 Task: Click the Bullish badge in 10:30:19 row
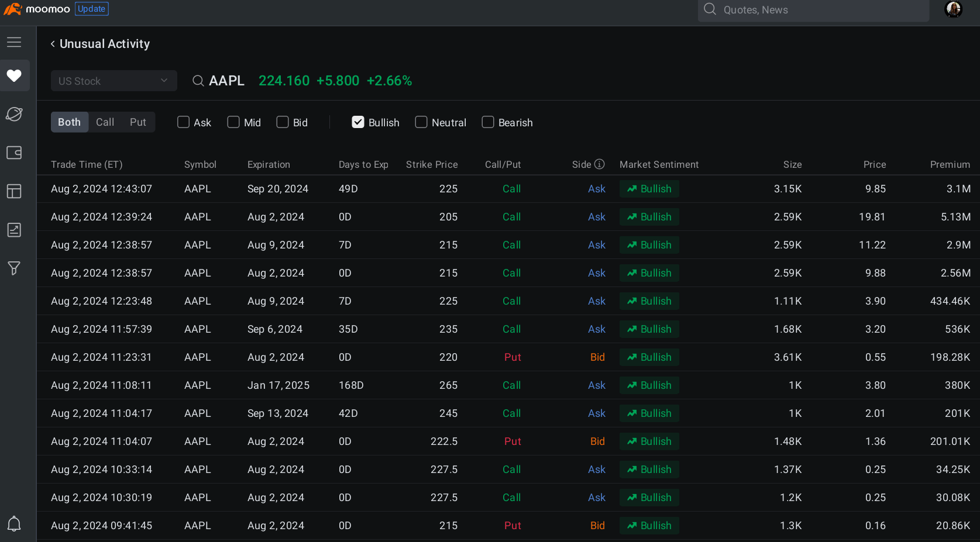point(649,498)
